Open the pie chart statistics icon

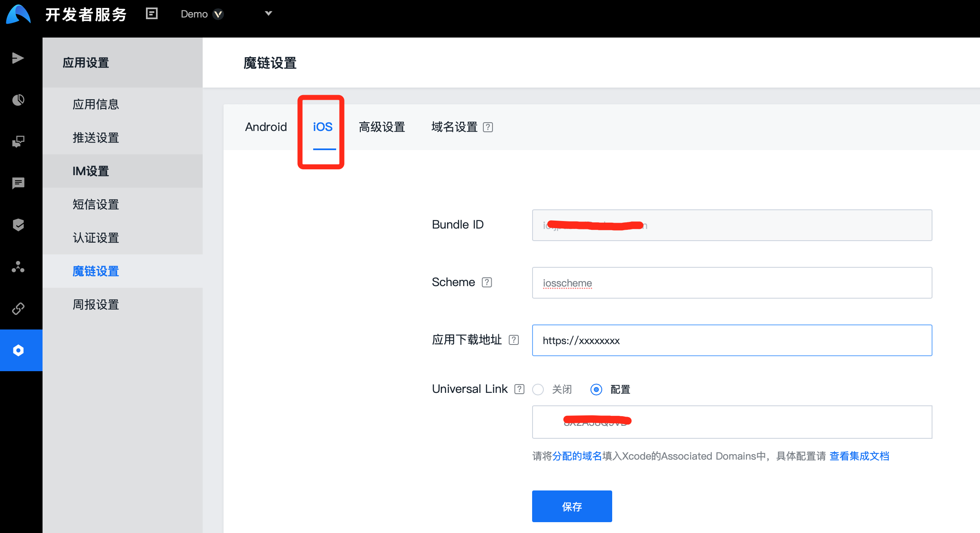point(18,100)
